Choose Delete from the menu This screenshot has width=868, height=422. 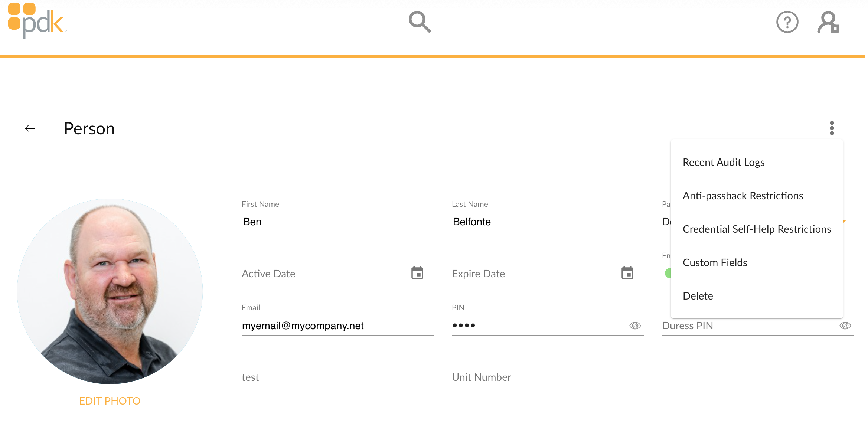(x=757, y=296)
